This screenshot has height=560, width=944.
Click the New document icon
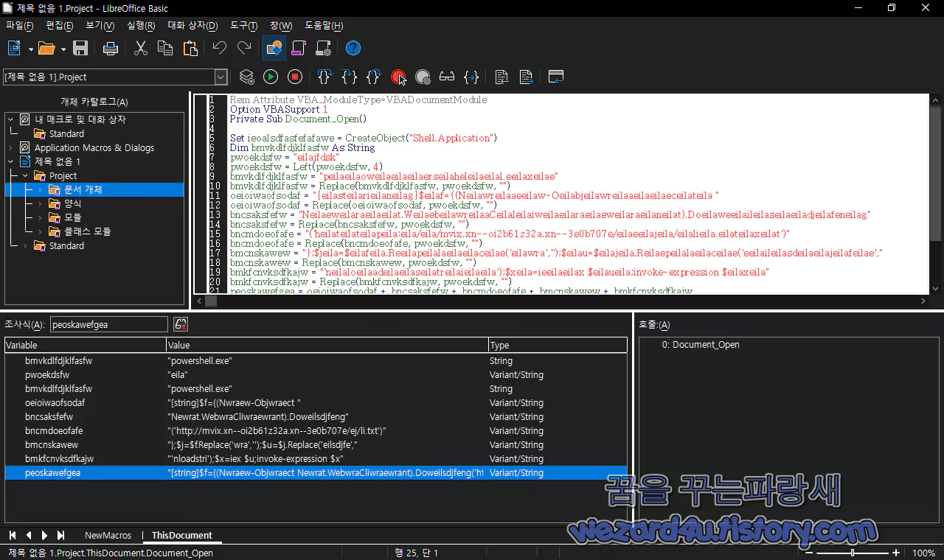15,49
